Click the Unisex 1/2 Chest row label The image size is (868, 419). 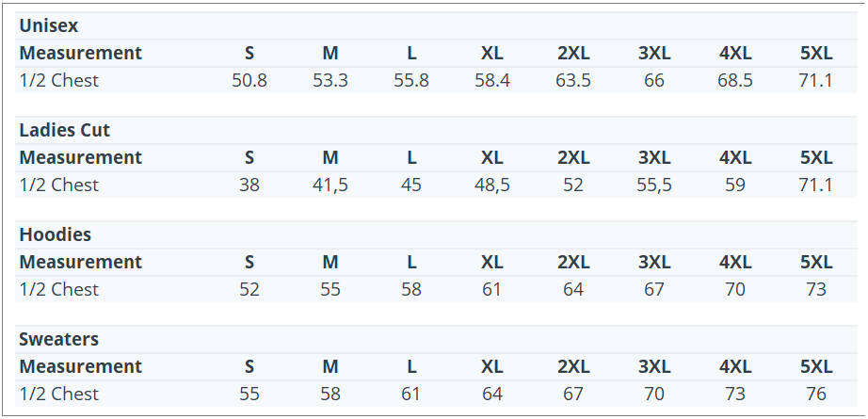(59, 81)
